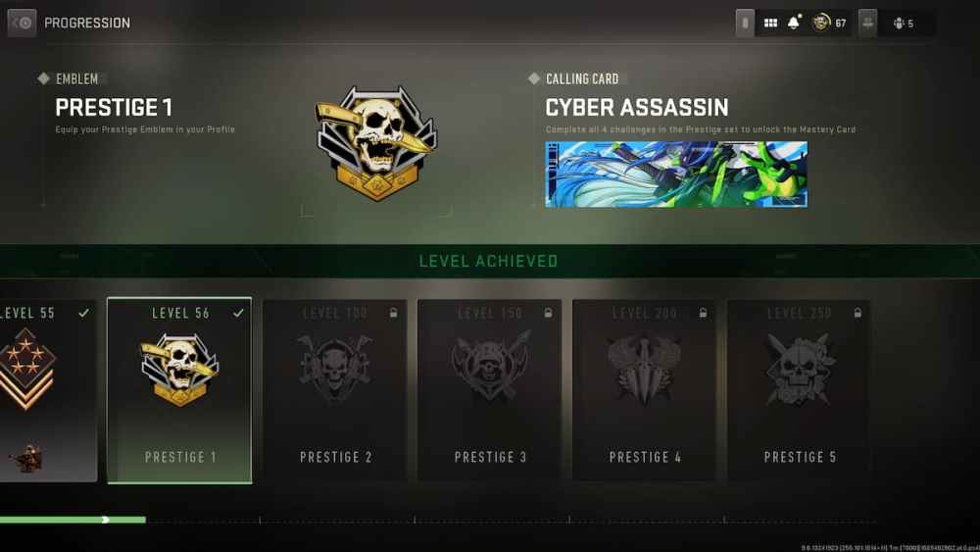980x552 pixels.
Task: Click the back arrow beside Progression
Action: tap(22, 24)
